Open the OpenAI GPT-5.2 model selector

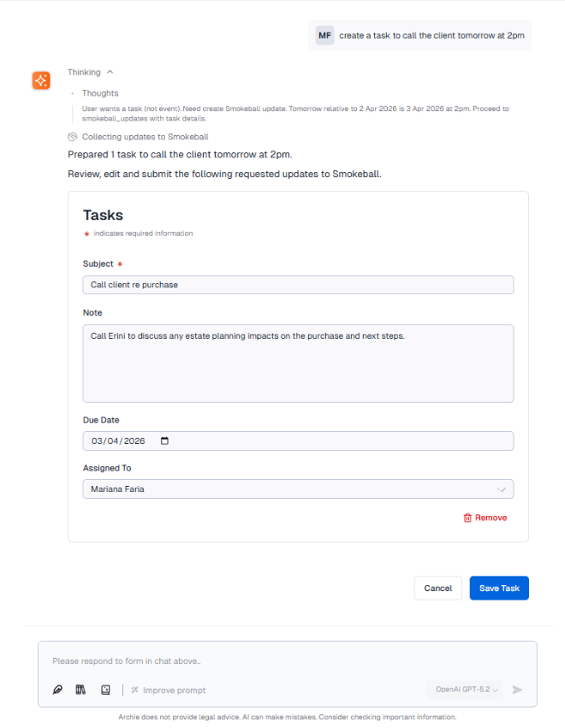467,690
